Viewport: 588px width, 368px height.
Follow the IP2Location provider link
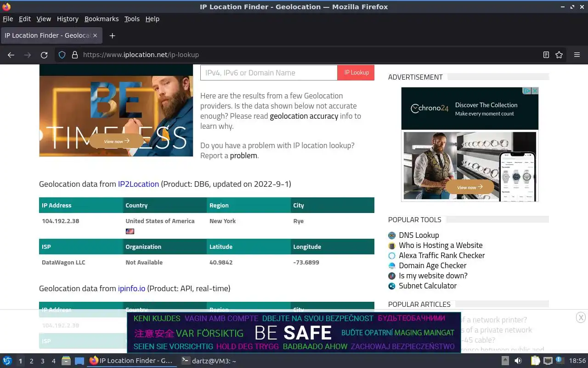tap(138, 184)
